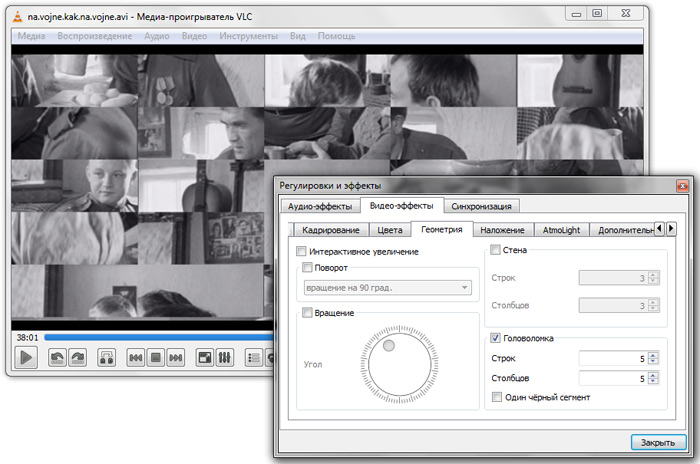The width and height of the screenshot is (700, 464).
Task: Skip to next track icon
Action: (x=175, y=357)
